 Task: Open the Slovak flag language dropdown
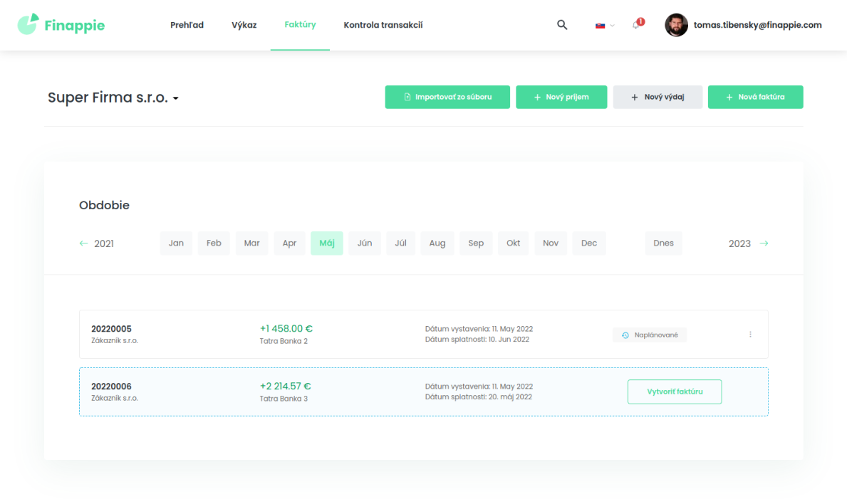[x=605, y=26]
